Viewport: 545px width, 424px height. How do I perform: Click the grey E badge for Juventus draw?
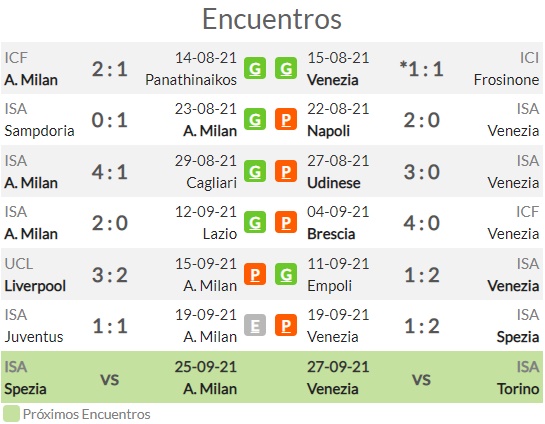coord(255,325)
